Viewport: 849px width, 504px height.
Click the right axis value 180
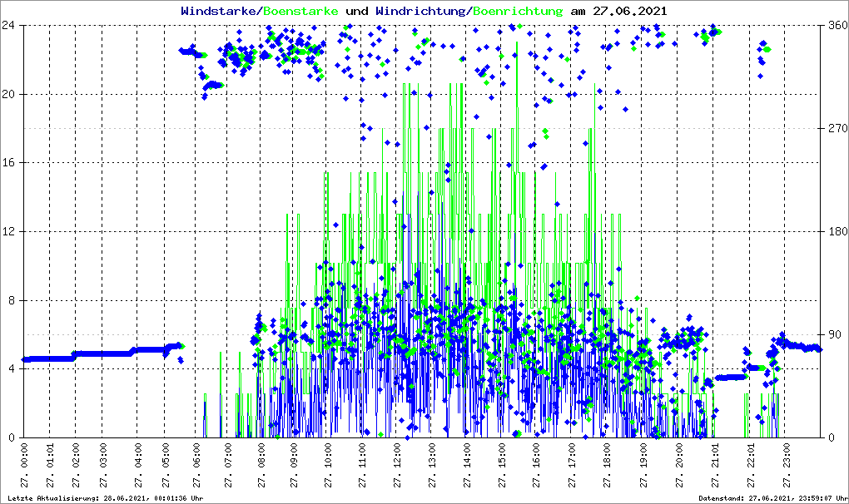pyautogui.click(x=837, y=231)
